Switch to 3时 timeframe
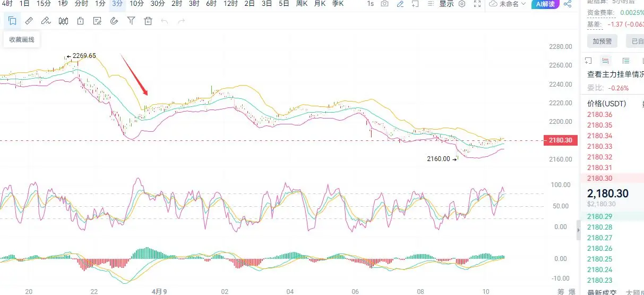This screenshot has width=644, height=295. coord(194,3)
